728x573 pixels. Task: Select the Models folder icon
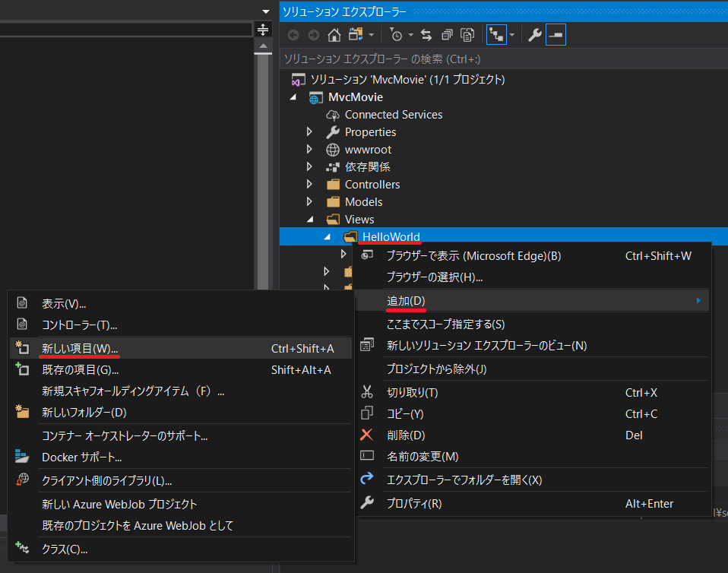[x=333, y=202]
